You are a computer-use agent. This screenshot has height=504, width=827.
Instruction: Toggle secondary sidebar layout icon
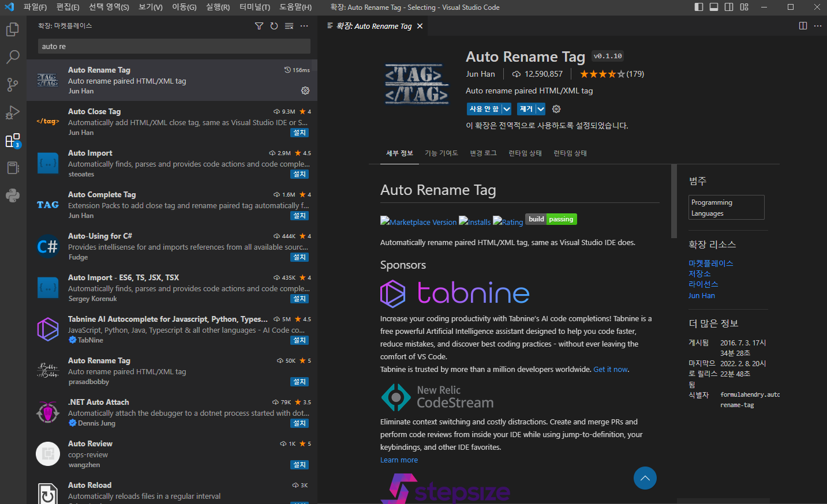(x=729, y=7)
